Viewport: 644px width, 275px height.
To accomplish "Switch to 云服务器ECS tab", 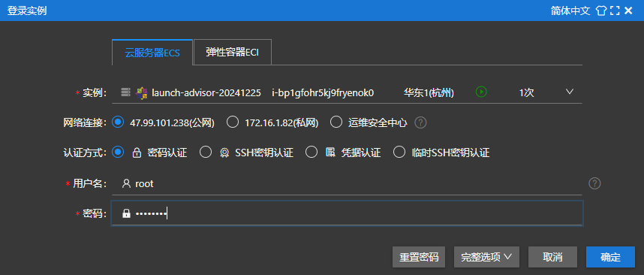I will click(152, 53).
